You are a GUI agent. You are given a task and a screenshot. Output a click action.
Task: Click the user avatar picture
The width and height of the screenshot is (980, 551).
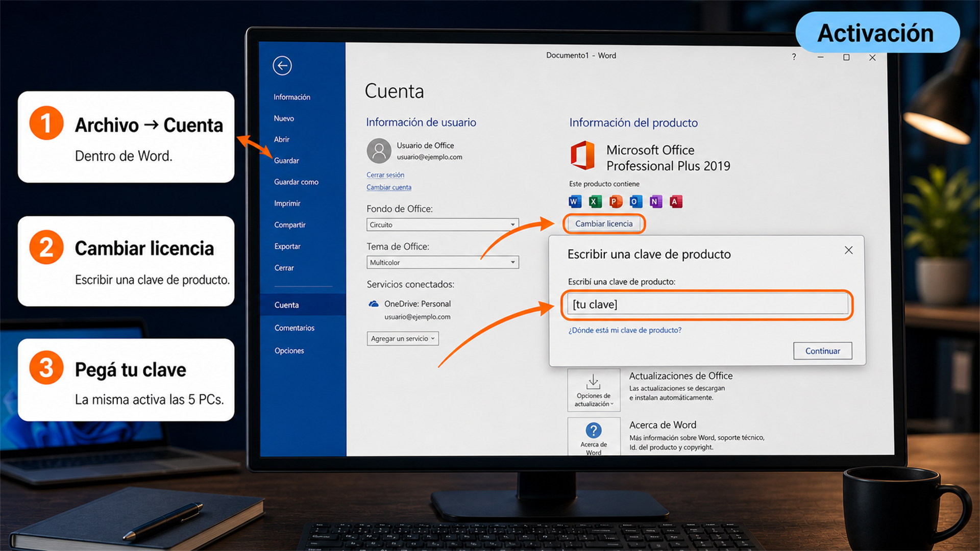point(379,151)
